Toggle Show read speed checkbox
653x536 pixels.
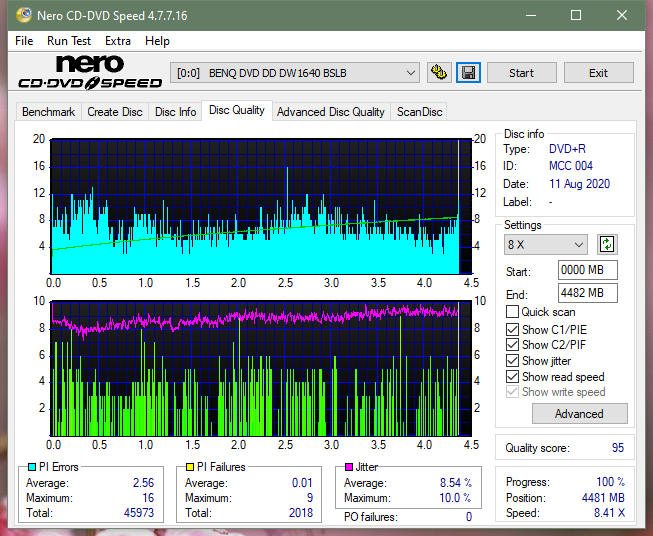click(x=512, y=376)
